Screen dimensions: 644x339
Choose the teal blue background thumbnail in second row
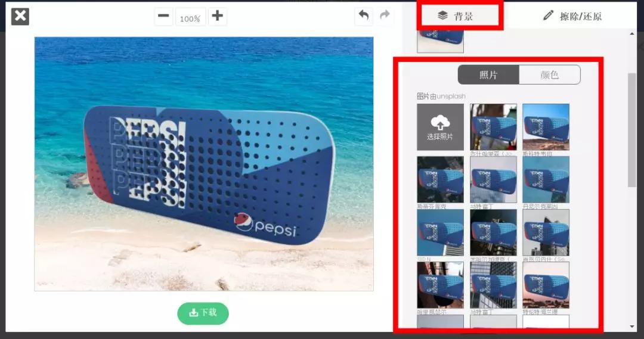coord(546,179)
